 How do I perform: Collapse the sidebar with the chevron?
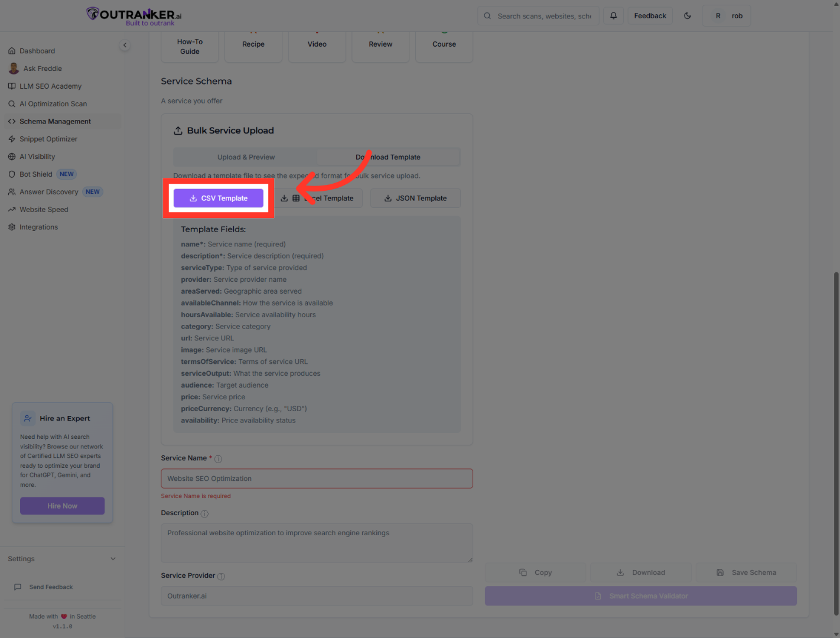(125, 45)
